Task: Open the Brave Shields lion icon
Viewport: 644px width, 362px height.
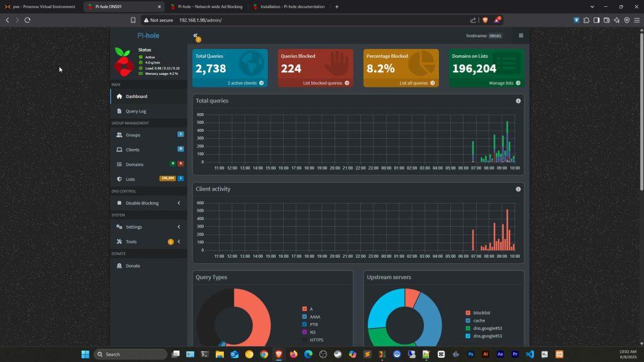Action: (485, 19)
